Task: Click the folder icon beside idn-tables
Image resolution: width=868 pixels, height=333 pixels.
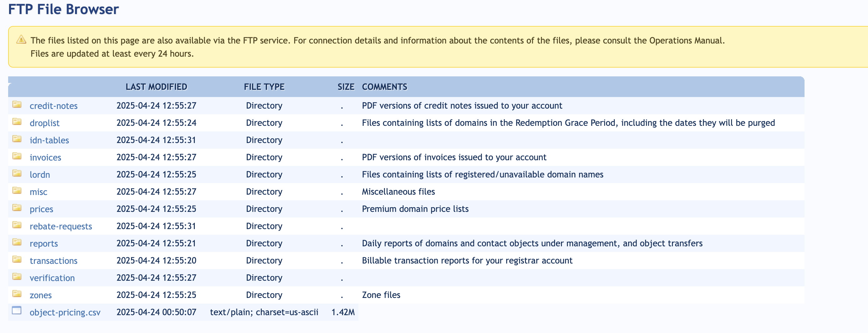Action: [x=17, y=139]
